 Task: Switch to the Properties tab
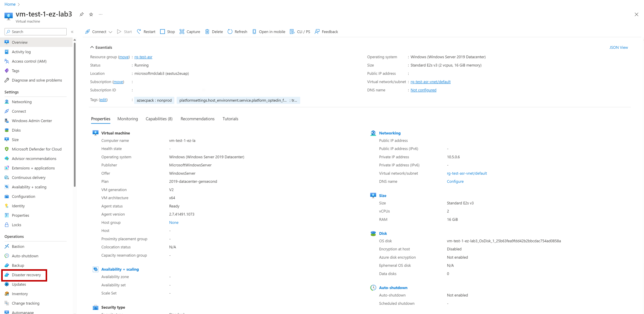[101, 119]
